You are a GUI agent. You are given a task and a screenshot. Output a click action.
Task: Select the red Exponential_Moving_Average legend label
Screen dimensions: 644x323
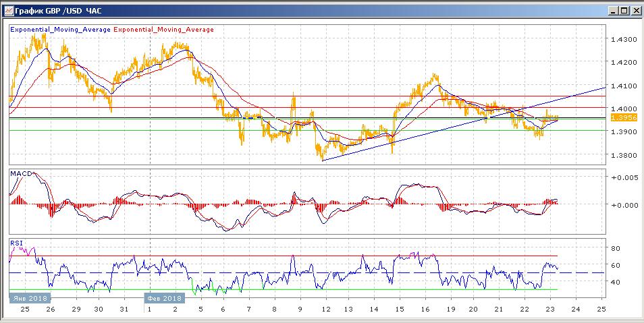pos(164,30)
